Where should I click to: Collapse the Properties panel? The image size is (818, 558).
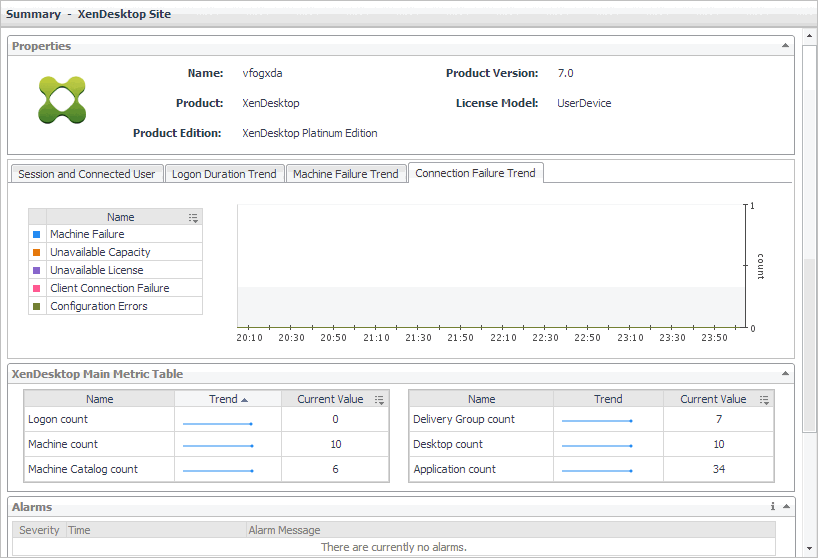click(x=785, y=46)
